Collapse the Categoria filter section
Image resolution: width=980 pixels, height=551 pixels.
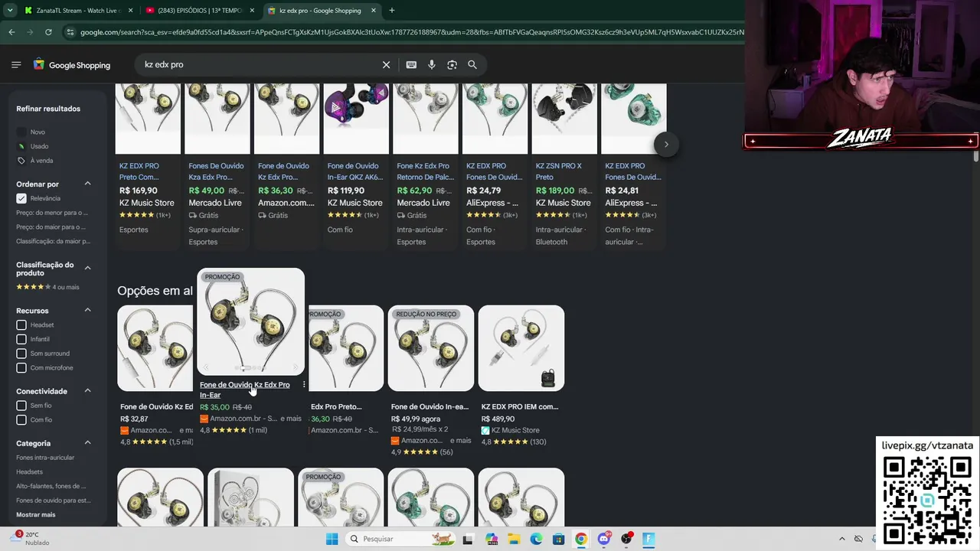click(87, 442)
